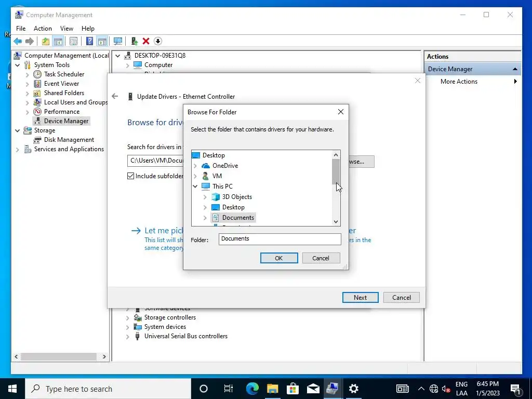Select Task Scheduler in console tree
The image size is (532, 399).
[x=64, y=74]
